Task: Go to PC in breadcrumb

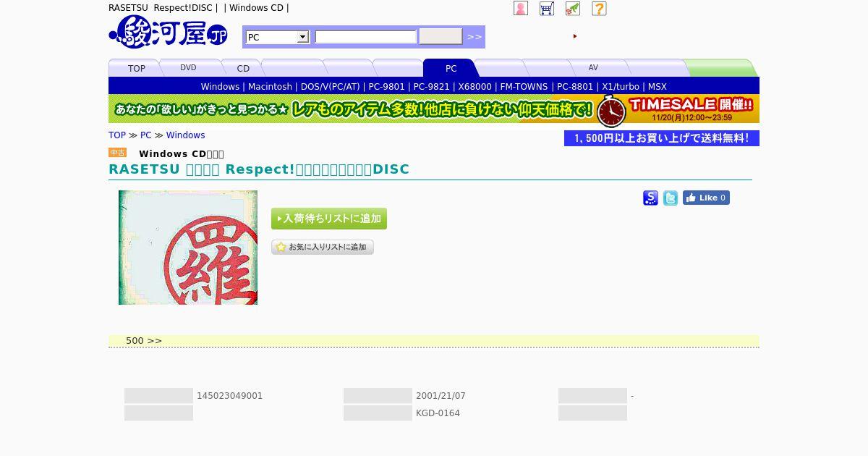Action: (146, 135)
